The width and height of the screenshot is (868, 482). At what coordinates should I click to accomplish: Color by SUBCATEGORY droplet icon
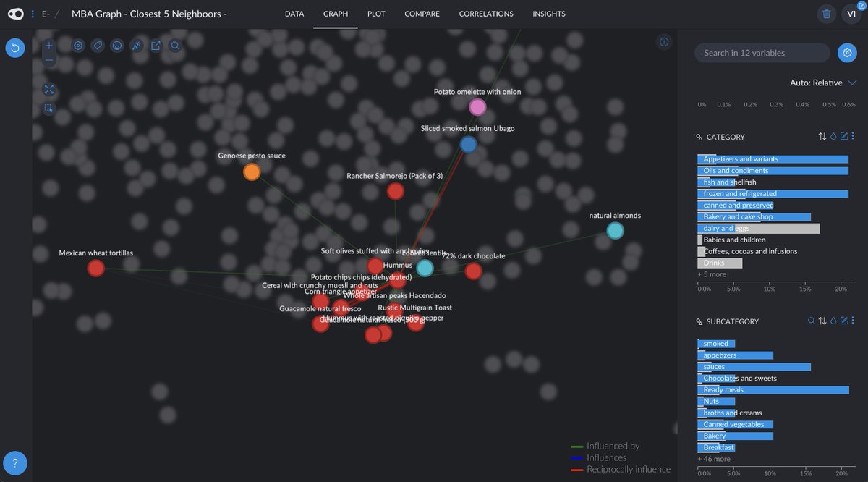point(833,321)
